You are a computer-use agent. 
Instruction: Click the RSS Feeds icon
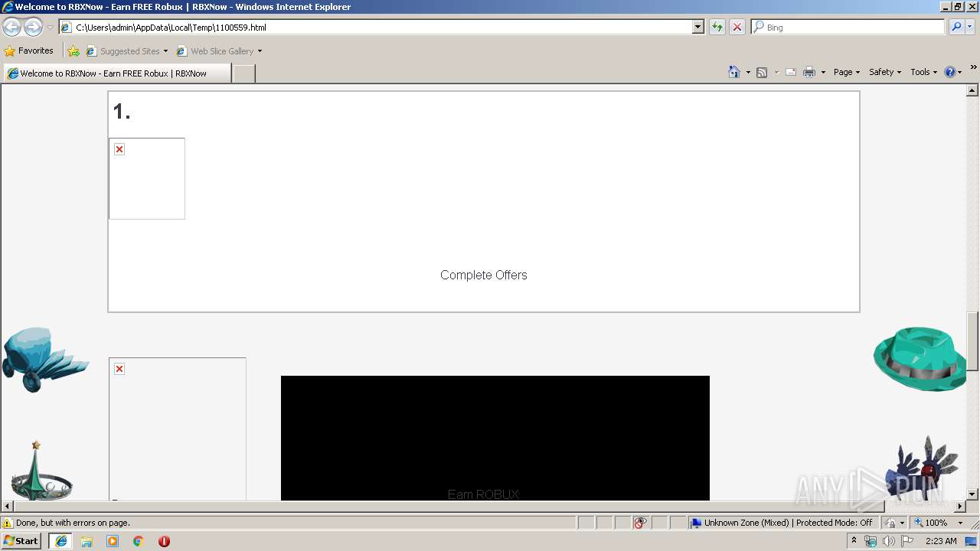pos(762,72)
